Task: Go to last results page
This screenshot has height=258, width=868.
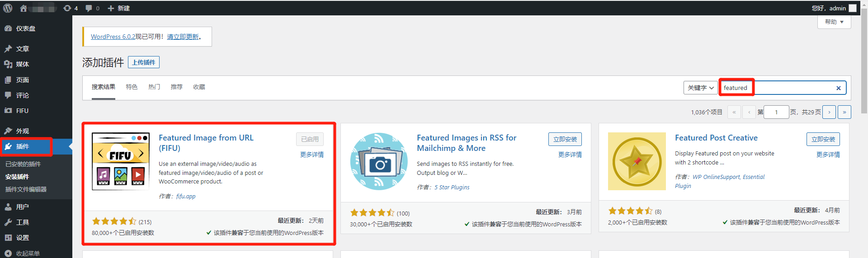Action: [844, 112]
